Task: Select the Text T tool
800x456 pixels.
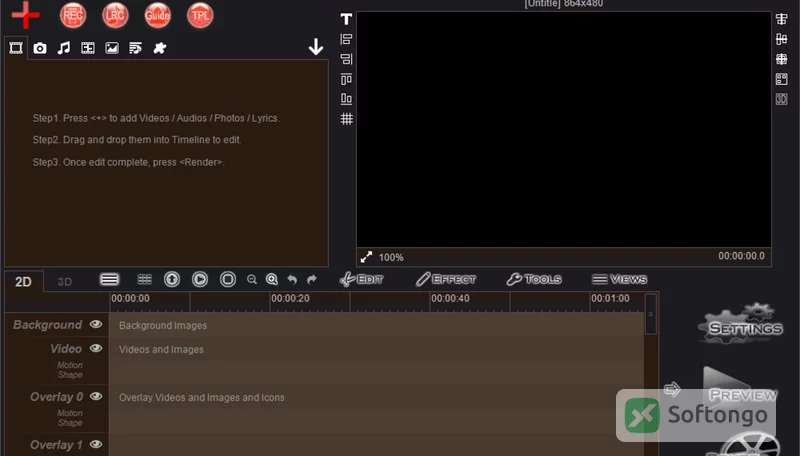Action: click(346, 19)
